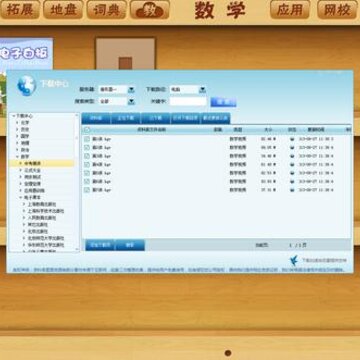Image resolution: width=360 pixels, height=360 pixels.
Task: Expand the 历史 tree node arrow
Action: click(x=17, y=129)
